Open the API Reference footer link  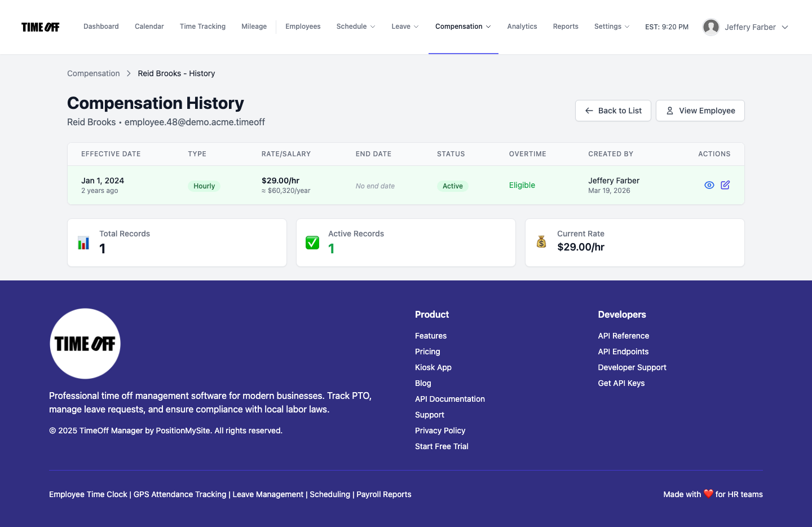(x=624, y=336)
